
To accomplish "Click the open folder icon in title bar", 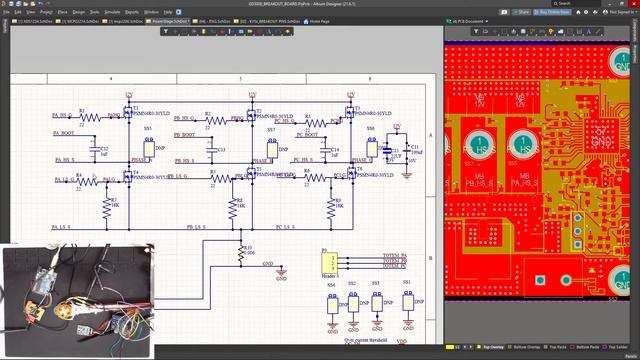I will [26, 4].
